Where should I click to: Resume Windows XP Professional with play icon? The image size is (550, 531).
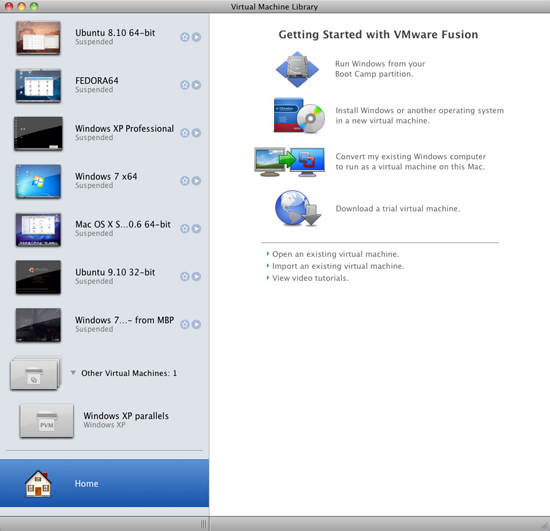coord(196,133)
